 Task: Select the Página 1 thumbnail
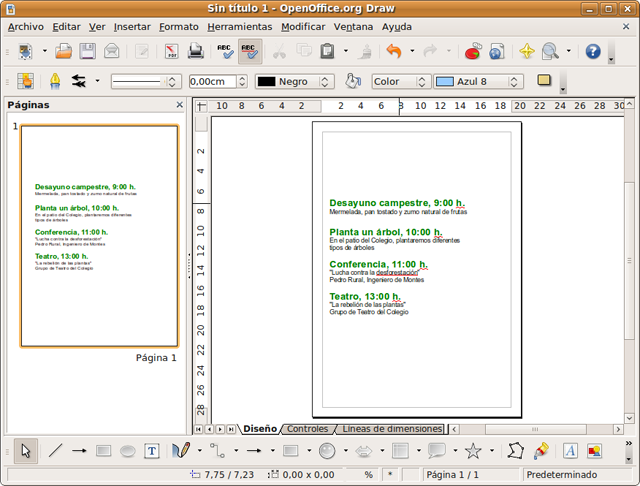[99, 236]
